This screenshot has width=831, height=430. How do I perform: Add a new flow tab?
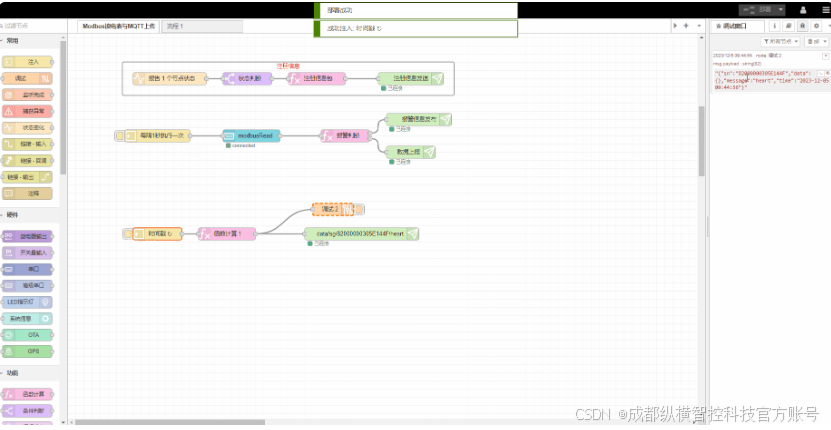686,25
